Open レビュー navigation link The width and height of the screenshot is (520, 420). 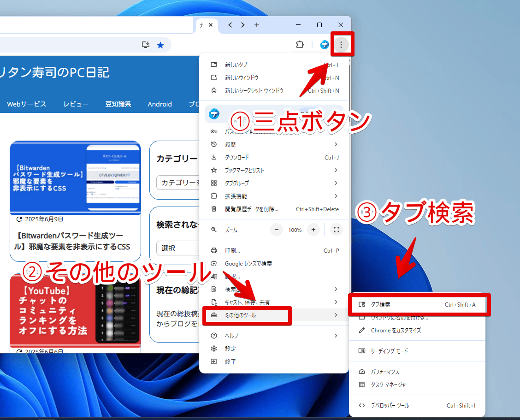[76, 104]
